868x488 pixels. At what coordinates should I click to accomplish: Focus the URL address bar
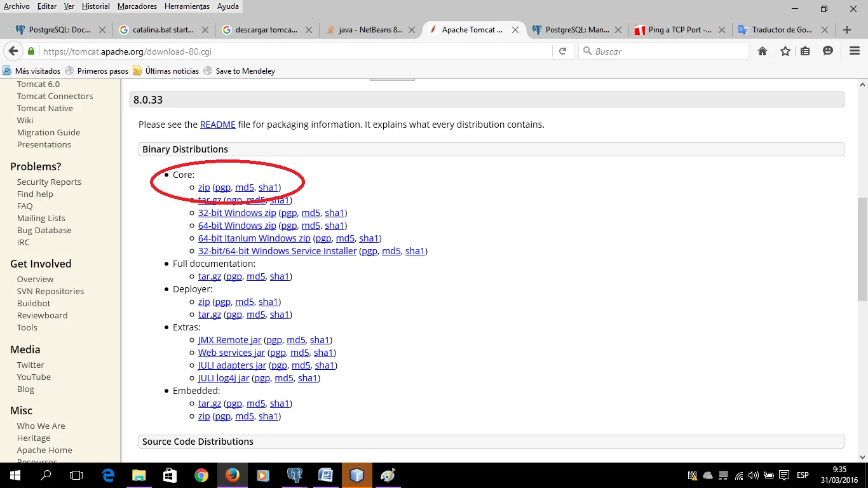(295, 51)
